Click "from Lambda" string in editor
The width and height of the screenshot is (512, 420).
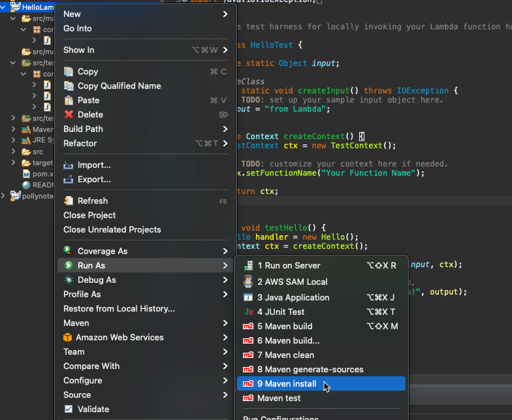(295, 108)
